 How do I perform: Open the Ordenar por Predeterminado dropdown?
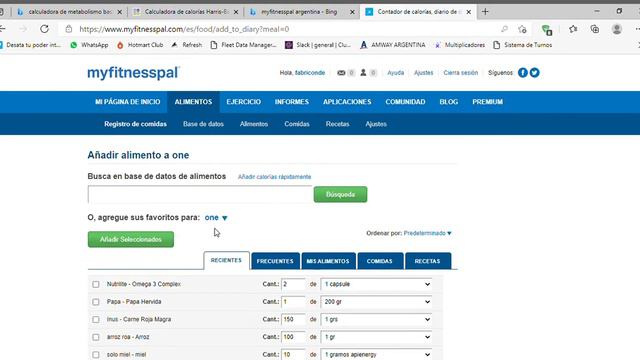coord(427,233)
